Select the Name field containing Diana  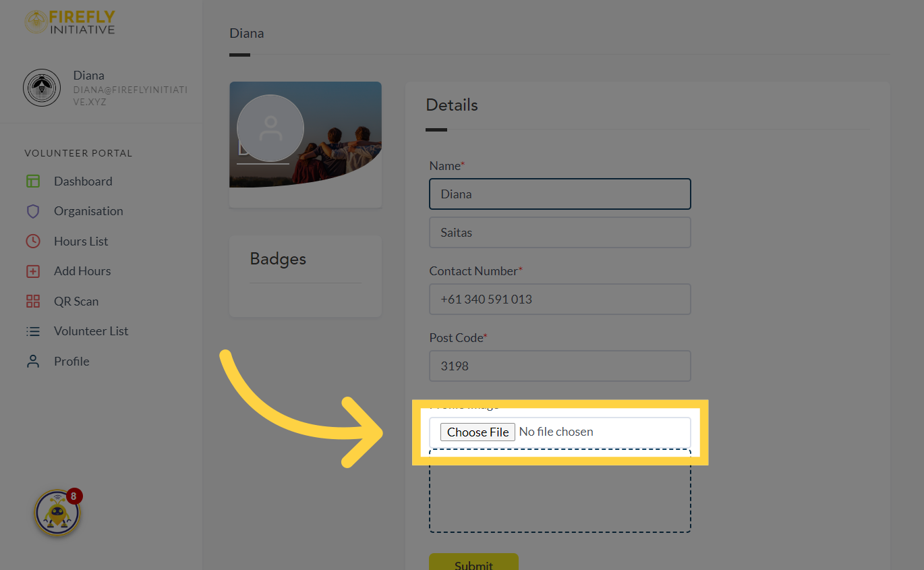pos(560,194)
